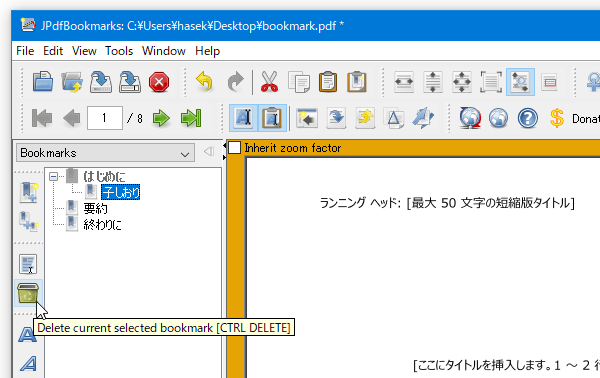The width and height of the screenshot is (600, 378).
Task: Go to previous page arrow
Action: [72, 118]
